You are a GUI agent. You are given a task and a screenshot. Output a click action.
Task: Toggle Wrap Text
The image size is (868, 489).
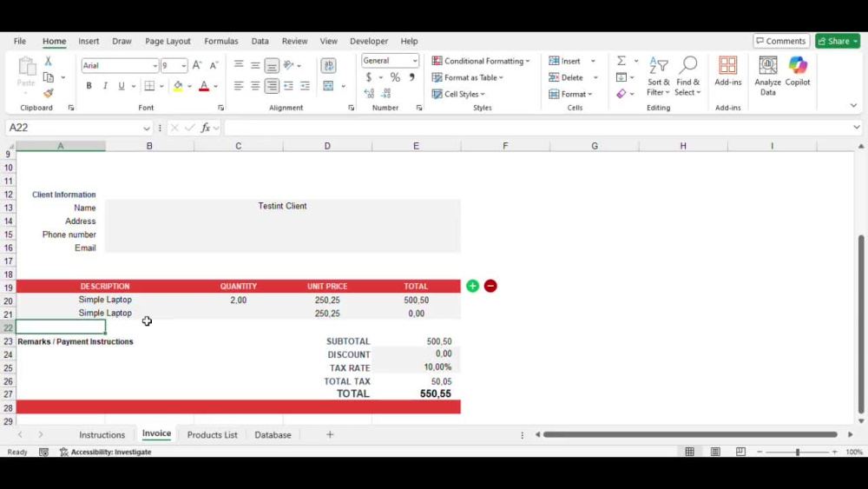pos(328,65)
